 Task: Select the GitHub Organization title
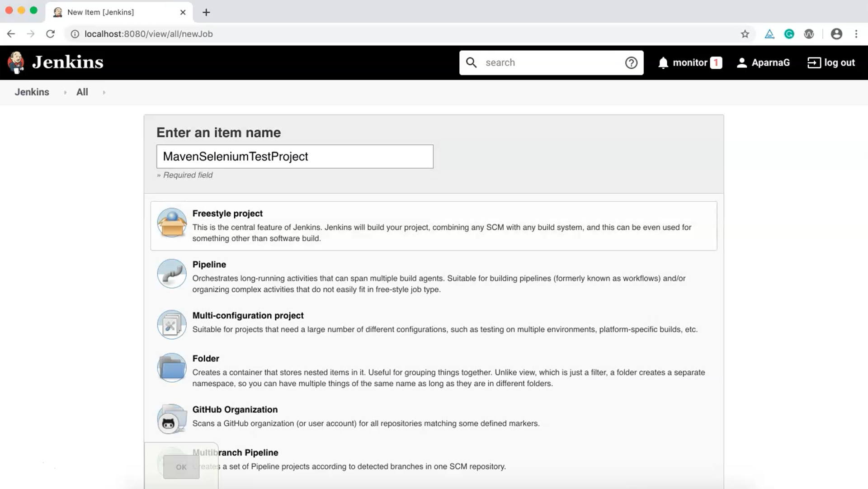point(235,410)
